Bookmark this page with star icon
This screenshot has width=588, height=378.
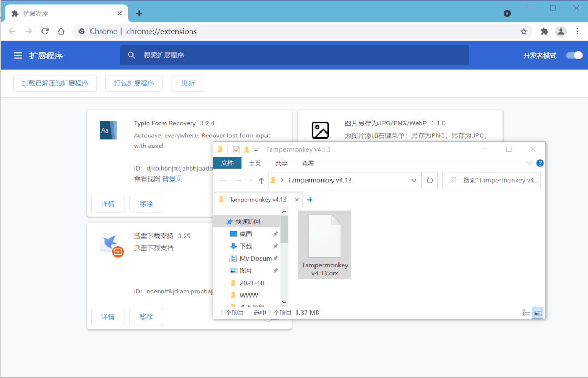[x=524, y=32]
